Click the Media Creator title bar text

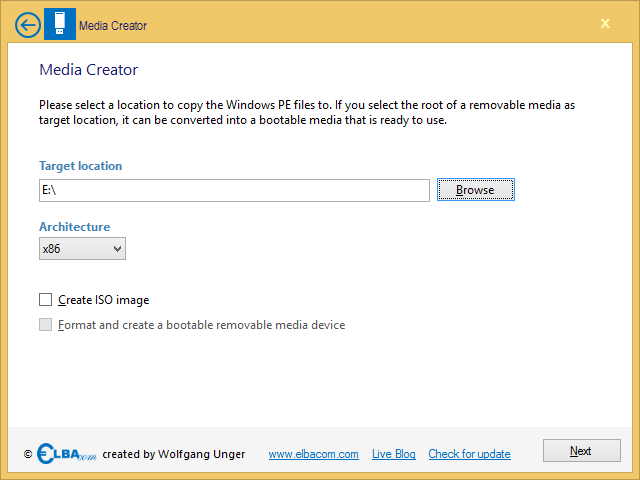tap(113, 26)
